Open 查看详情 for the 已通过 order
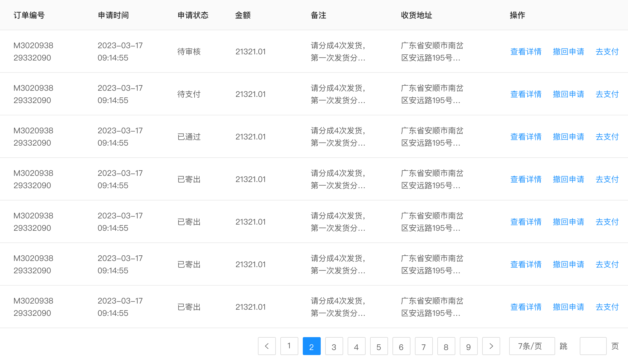This screenshot has width=628, height=364. [x=526, y=137]
